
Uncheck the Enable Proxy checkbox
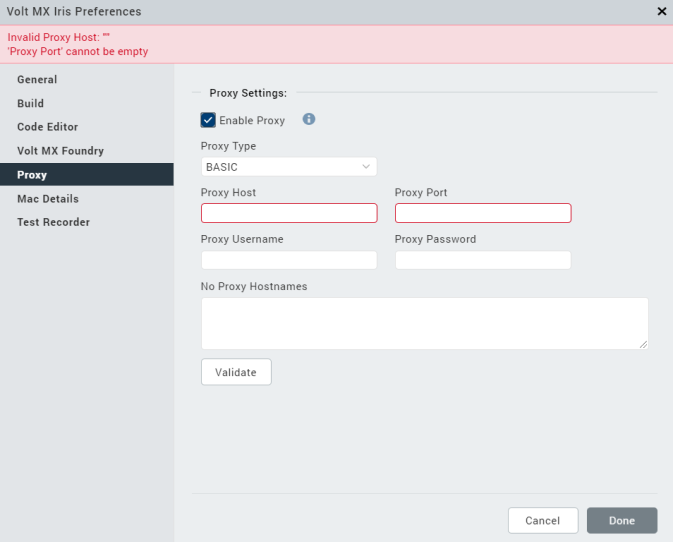tap(208, 120)
